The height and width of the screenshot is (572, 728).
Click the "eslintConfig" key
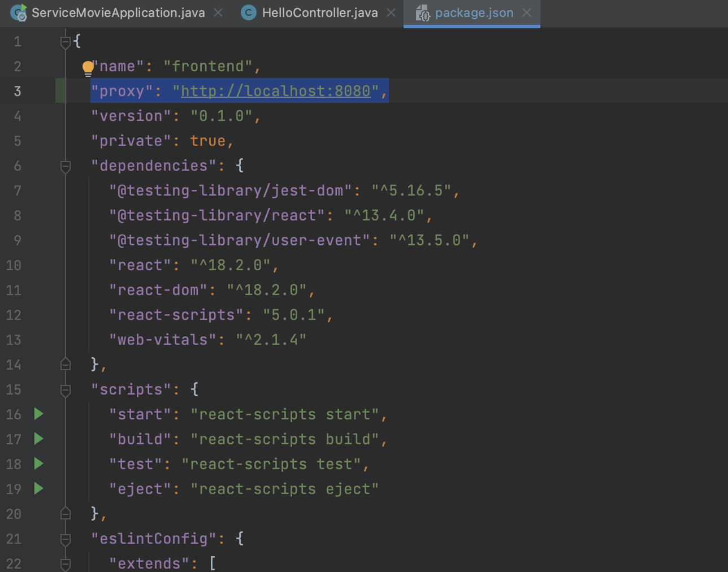[154, 539]
